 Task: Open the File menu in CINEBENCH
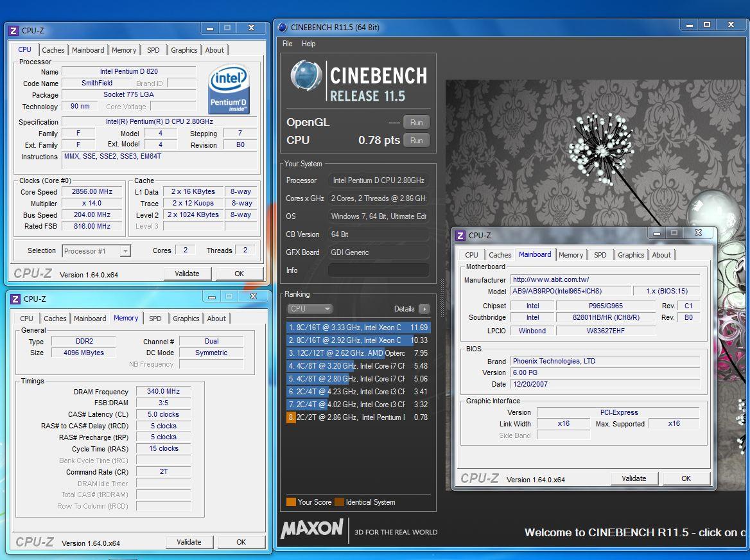[x=288, y=44]
